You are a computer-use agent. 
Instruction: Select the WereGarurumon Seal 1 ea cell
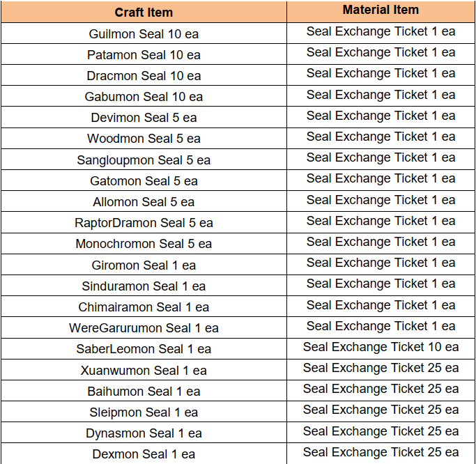click(144, 328)
